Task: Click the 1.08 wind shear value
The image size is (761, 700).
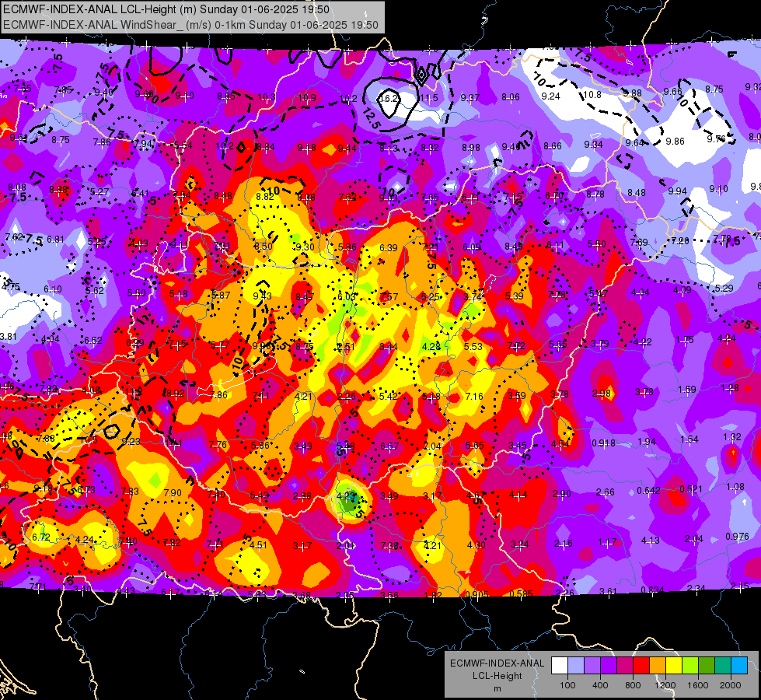Action: point(735,487)
